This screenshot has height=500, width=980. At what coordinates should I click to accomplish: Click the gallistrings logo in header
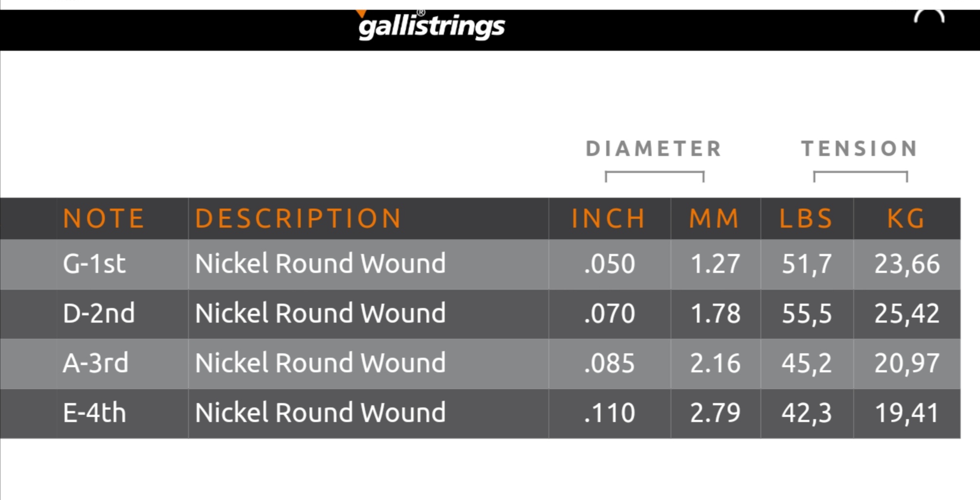[x=431, y=25]
